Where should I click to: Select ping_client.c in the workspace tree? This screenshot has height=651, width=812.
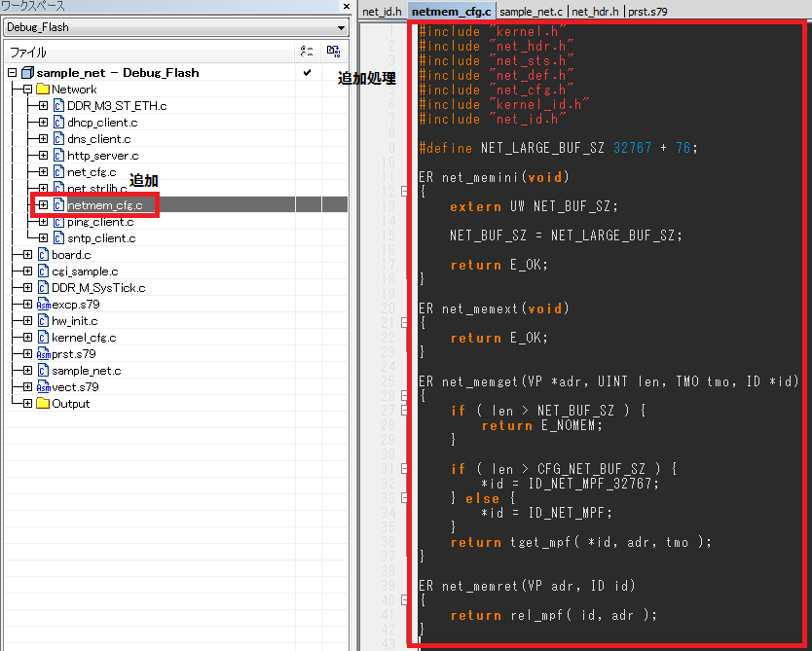coord(100,222)
